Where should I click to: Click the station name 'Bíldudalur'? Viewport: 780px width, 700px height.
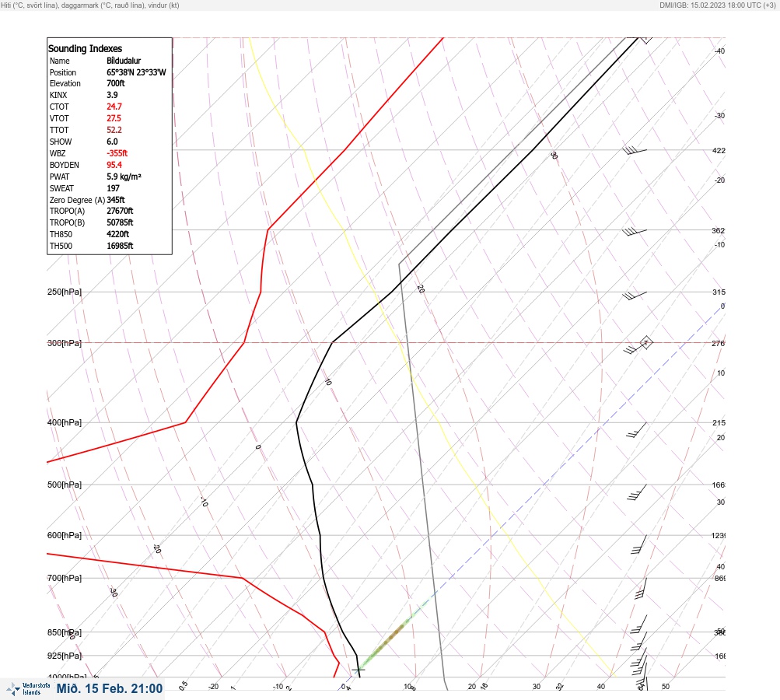(124, 61)
